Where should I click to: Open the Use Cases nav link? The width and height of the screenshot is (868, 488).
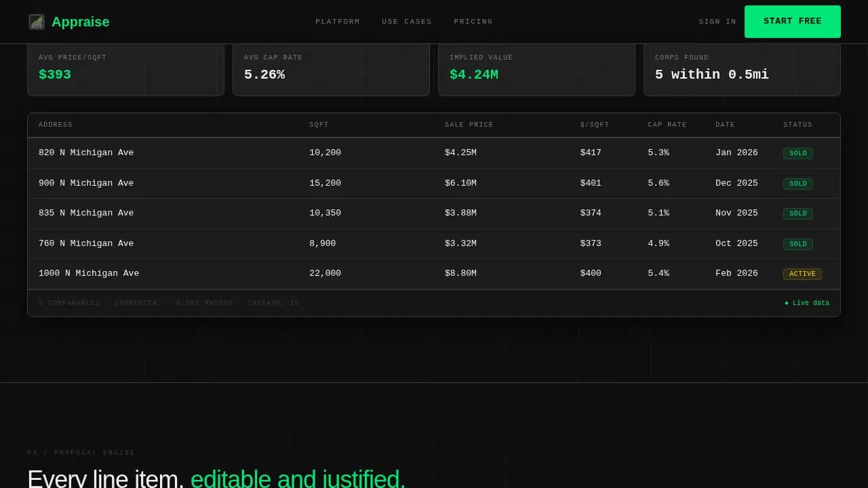click(407, 22)
